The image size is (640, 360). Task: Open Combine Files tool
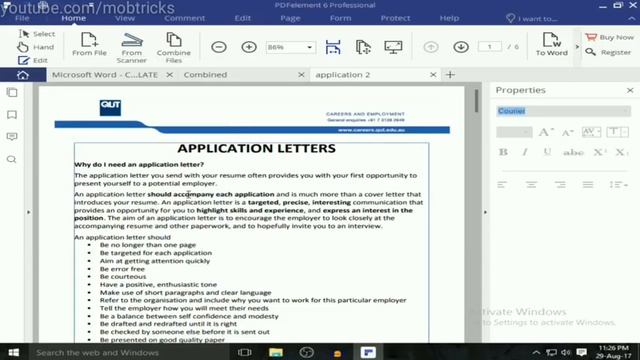click(173, 48)
